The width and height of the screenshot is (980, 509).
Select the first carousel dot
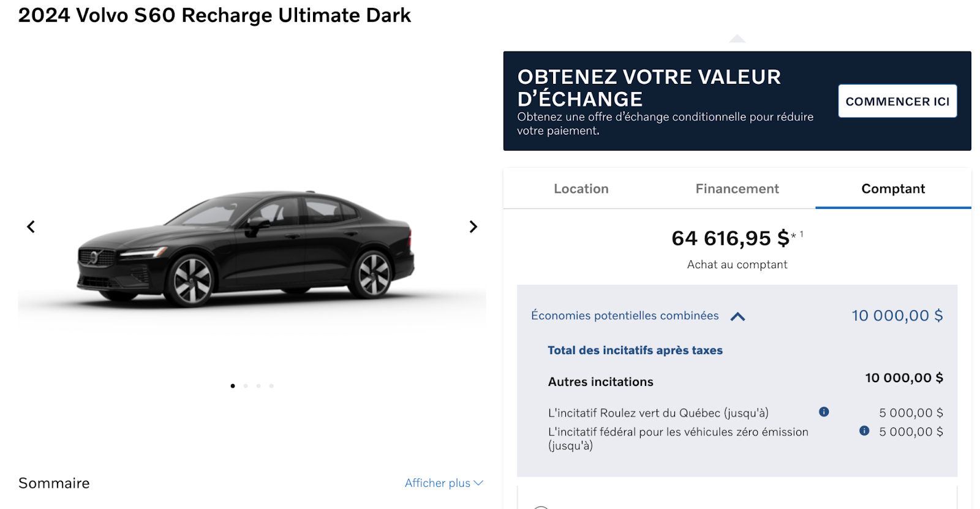point(233,386)
